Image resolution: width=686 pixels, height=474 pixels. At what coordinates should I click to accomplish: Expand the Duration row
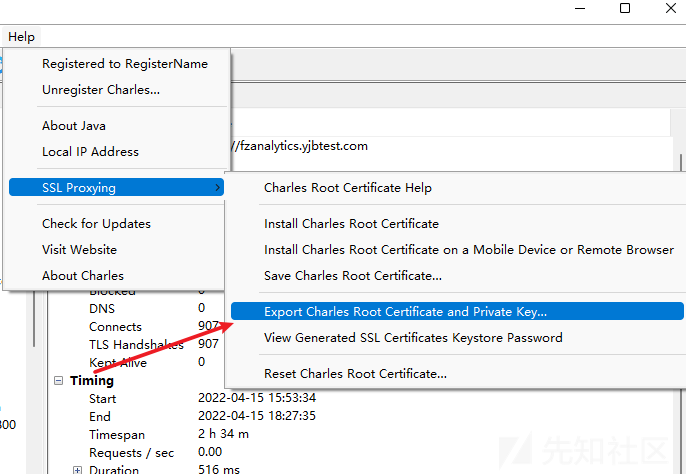77,470
